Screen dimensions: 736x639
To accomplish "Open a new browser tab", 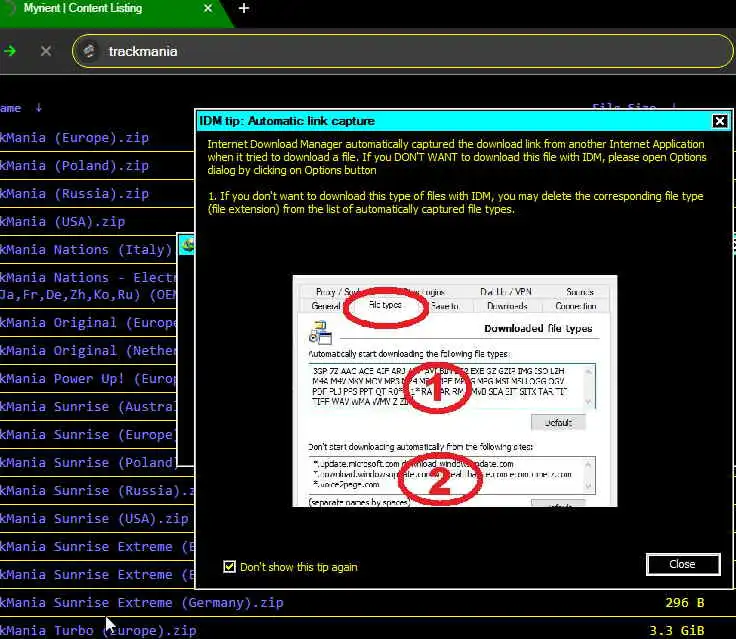I will click(244, 8).
